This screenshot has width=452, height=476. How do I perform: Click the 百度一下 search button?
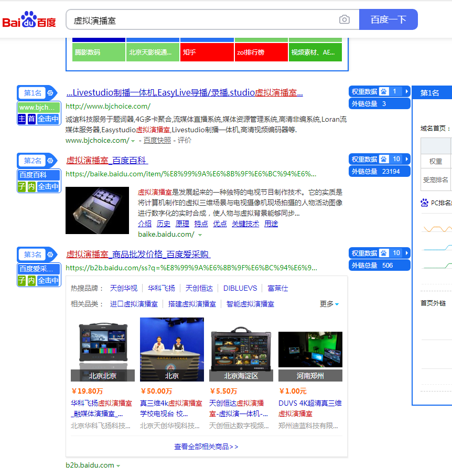[x=389, y=19]
